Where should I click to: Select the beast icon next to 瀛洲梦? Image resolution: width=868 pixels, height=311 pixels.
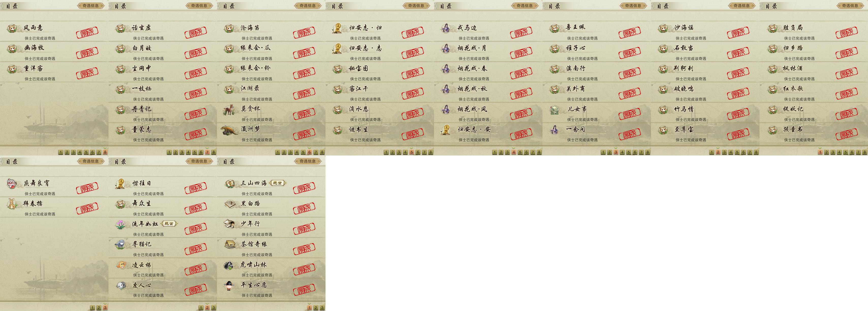pyautogui.click(x=229, y=130)
